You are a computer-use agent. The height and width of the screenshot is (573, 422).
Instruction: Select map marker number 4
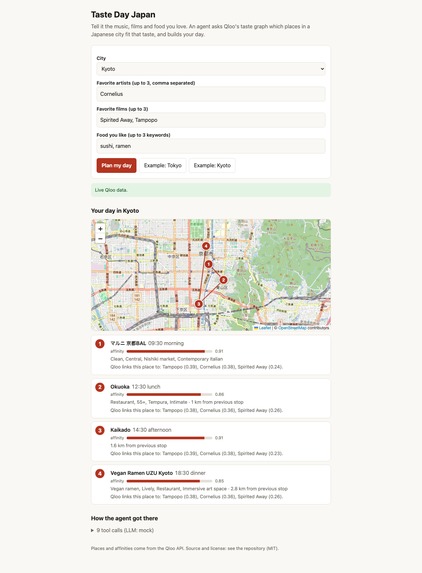[x=206, y=246]
